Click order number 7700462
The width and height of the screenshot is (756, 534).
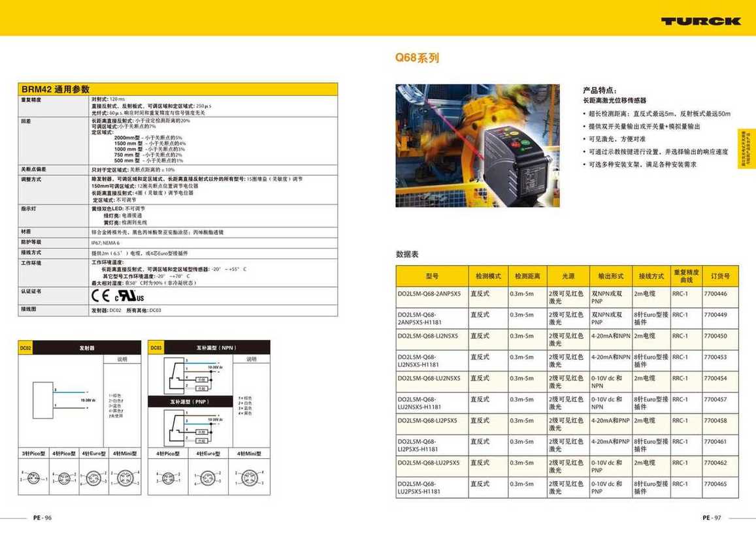tap(715, 463)
